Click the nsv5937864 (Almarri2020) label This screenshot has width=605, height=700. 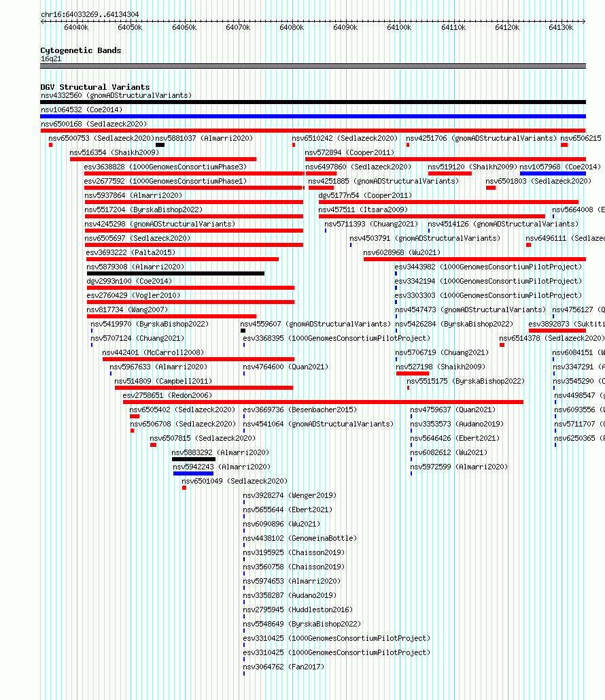[x=133, y=195]
